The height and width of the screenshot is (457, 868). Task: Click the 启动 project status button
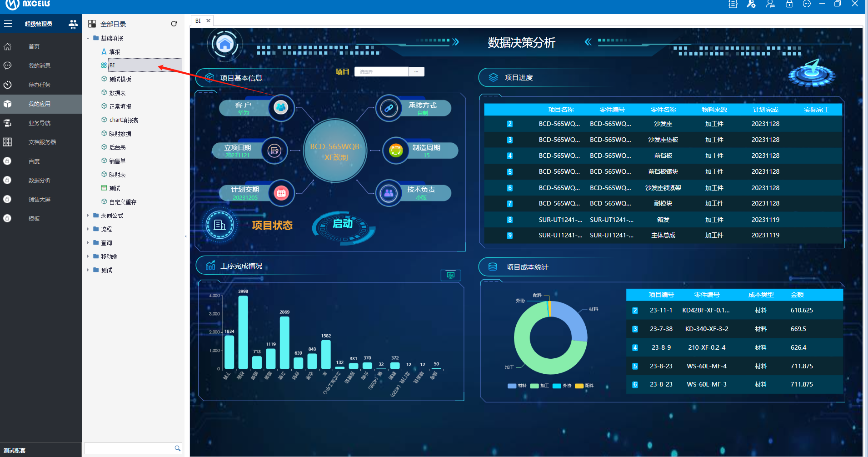pyautogui.click(x=343, y=224)
